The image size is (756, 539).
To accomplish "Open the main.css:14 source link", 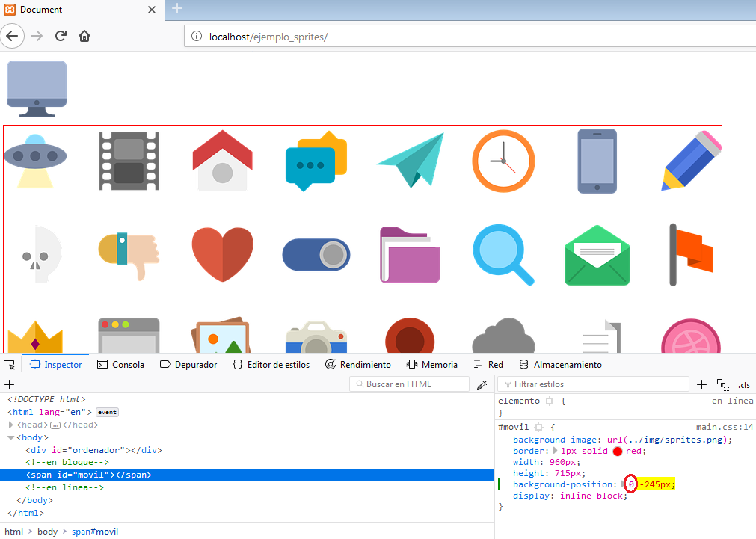I will 724,427.
